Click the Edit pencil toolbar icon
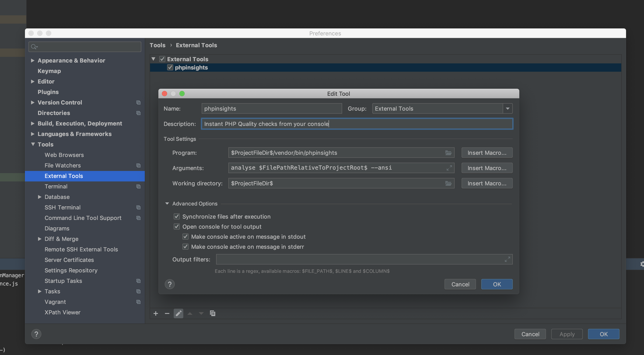The width and height of the screenshot is (644, 355). pyautogui.click(x=178, y=313)
